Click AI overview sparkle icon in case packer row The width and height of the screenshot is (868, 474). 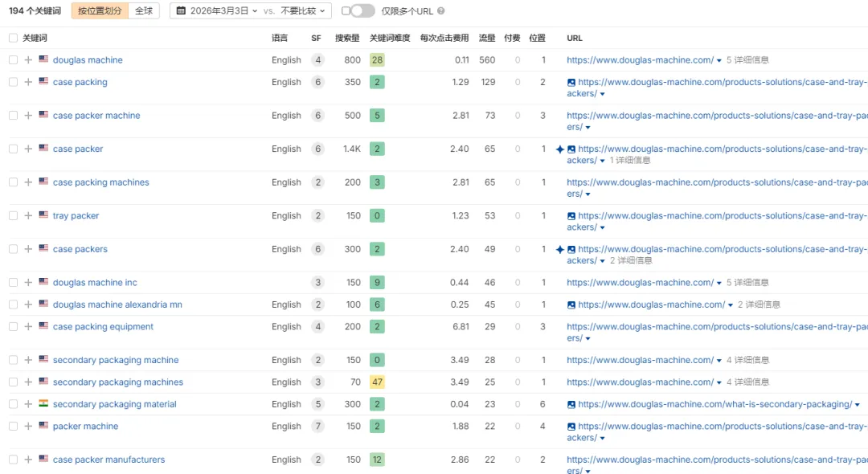coord(559,149)
